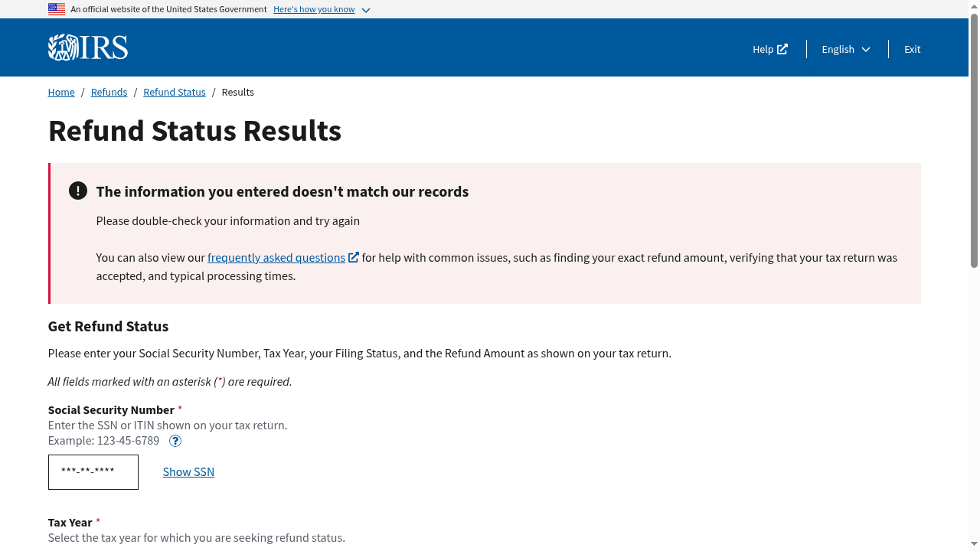980x551 pixels.
Task: Click "Please double-check your information" text
Action: (x=227, y=221)
